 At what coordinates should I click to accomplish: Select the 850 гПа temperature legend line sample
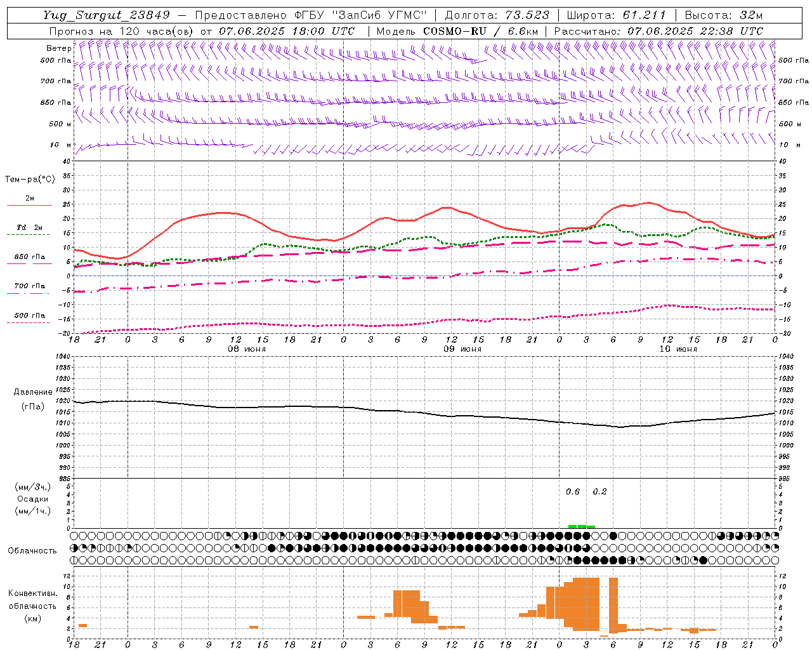pyautogui.click(x=29, y=264)
